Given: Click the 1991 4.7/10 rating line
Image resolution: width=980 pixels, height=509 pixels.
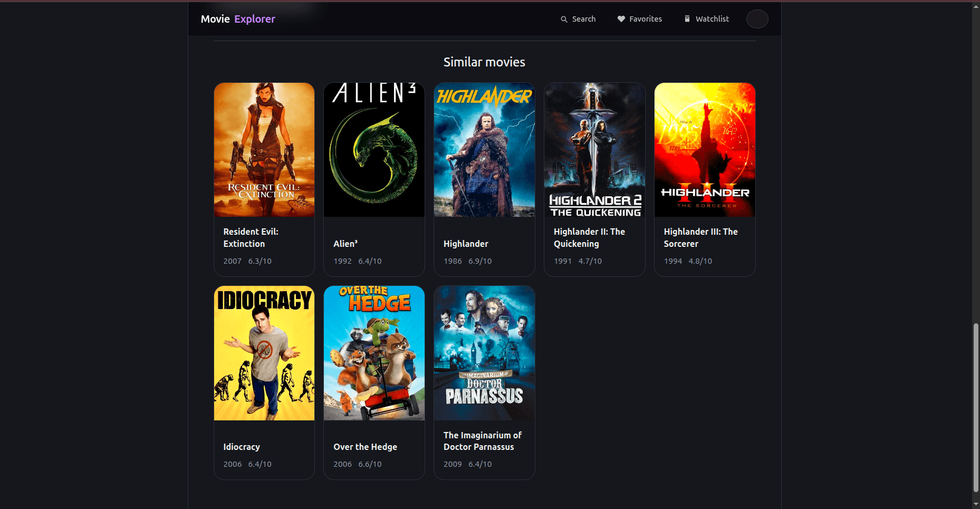Looking at the screenshot, I should point(578,261).
